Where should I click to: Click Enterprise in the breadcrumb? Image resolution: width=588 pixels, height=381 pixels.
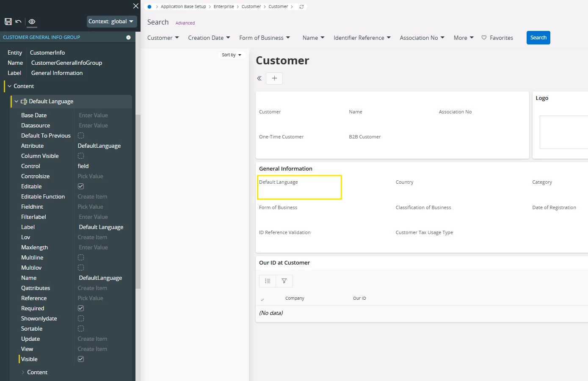[x=224, y=7]
